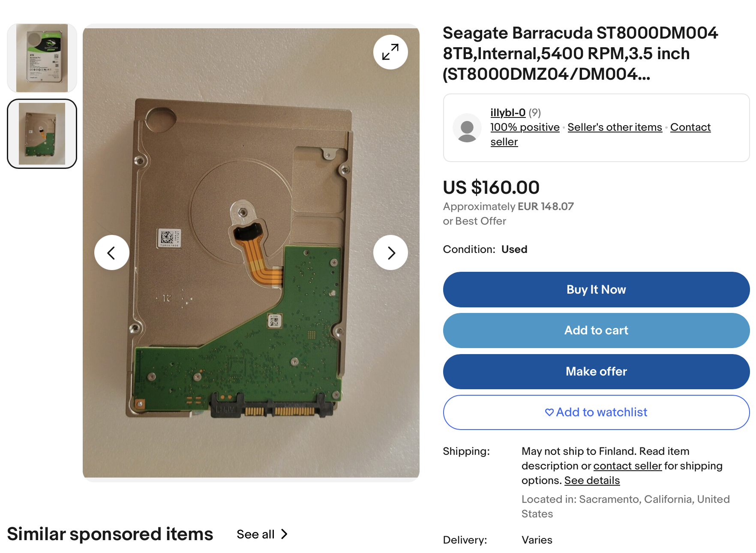Go to the previous product image
Viewport: 756px width, 553px height.
(111, 253)
